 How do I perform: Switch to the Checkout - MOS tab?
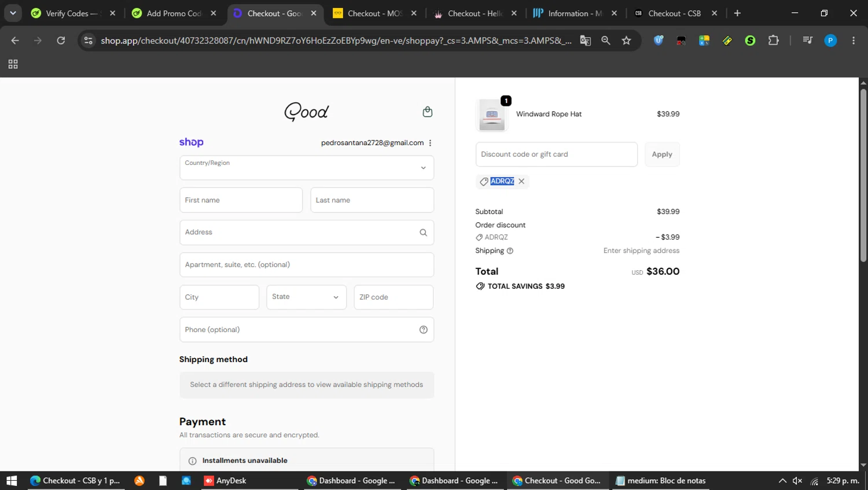click(375, 13)
